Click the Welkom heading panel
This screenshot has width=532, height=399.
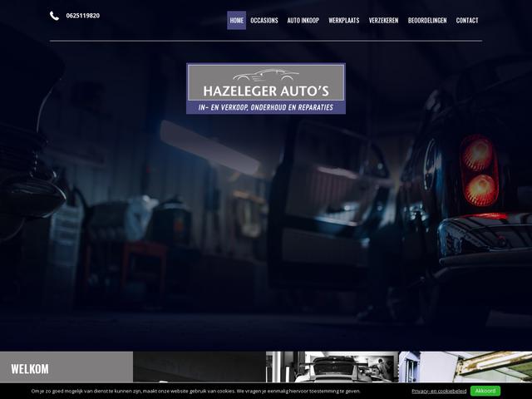coord(66,368)
